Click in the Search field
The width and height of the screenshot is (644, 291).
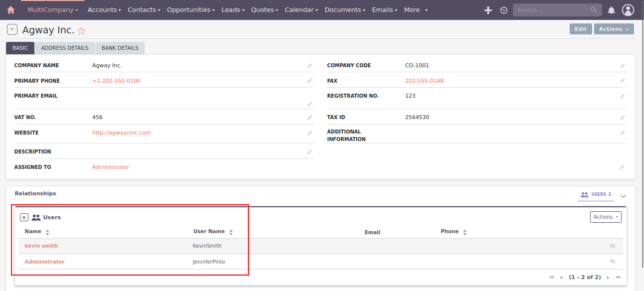(552, 10)
